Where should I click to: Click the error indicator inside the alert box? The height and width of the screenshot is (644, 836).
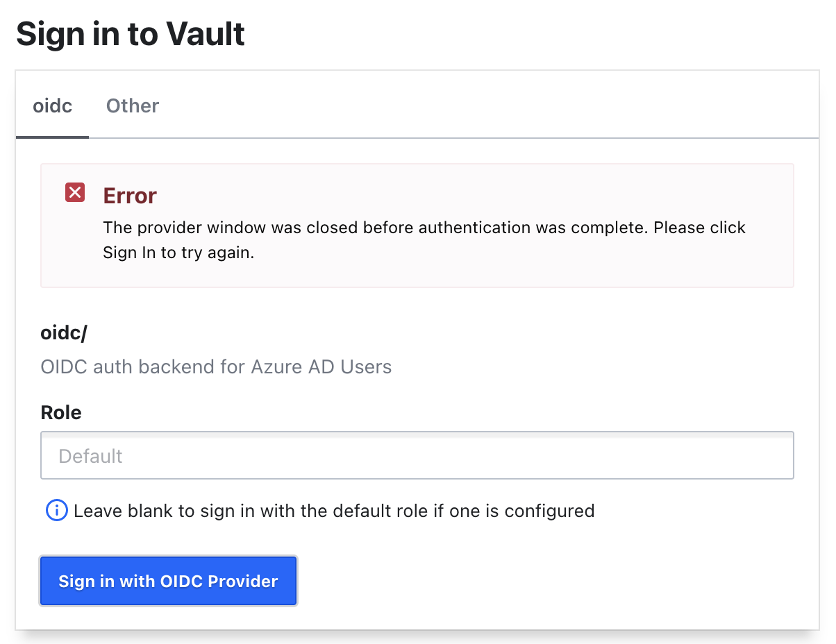click(x=74, y=192)
